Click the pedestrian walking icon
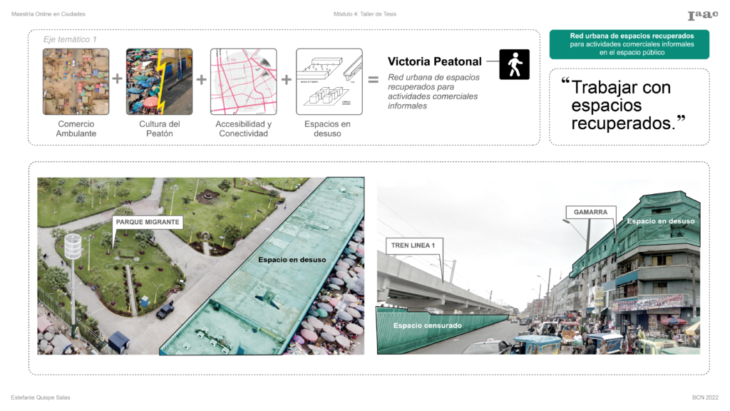This screenshot has height=411, width=730. [x=514, y=65]
